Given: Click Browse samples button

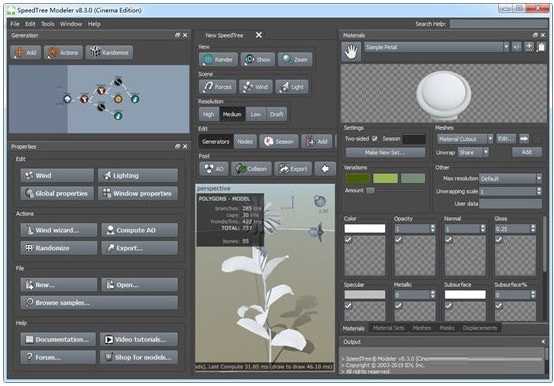Looking at the screenshot, I should (x=99, y=303).
